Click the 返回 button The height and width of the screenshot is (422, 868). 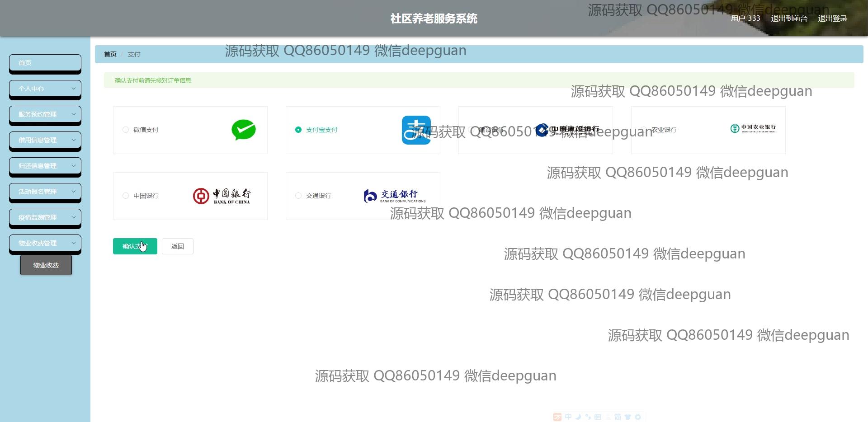click(177, 247)
